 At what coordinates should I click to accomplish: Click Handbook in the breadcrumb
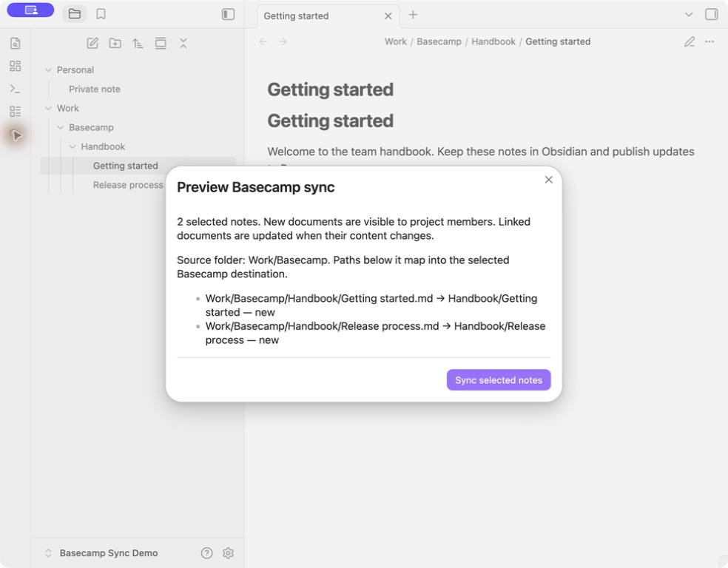[493, 41]
